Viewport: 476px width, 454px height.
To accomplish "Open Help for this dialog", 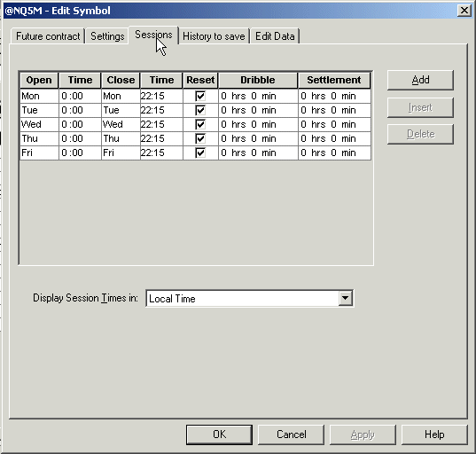I will pyautogui.click(x=434, y=434).
